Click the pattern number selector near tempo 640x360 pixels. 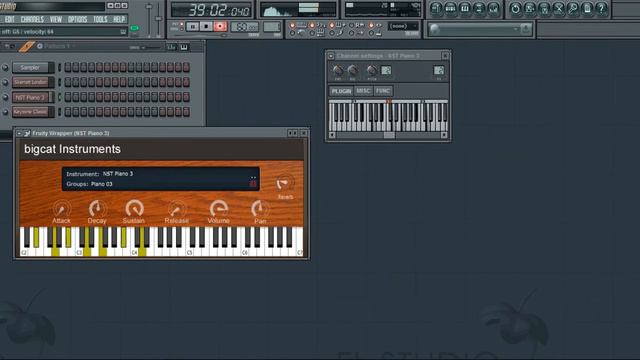tap(271, 27)
